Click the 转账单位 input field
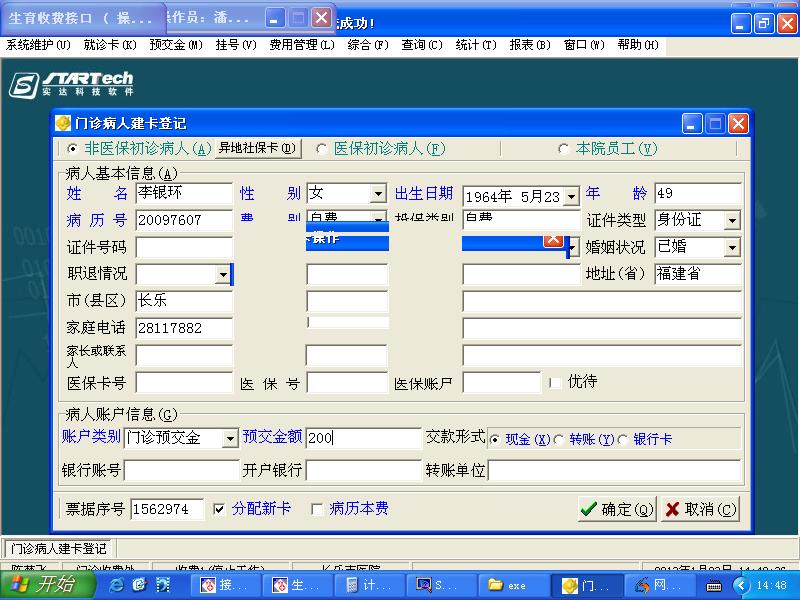 coord(614,470)
